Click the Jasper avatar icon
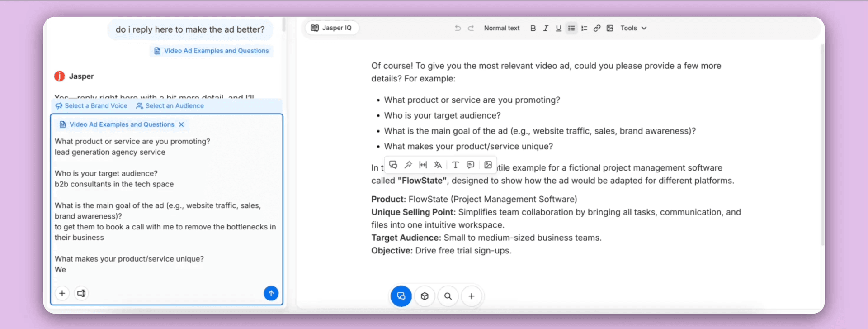 [x=59, y=76]
